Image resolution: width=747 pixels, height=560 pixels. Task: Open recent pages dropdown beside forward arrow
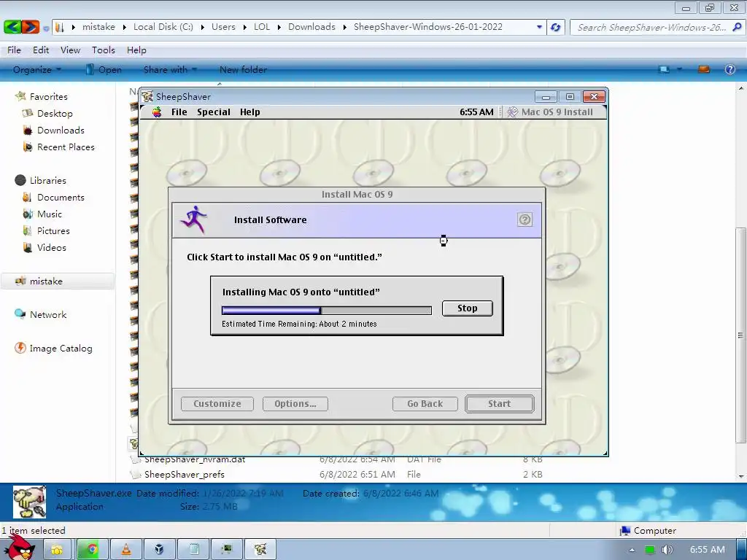pos(46,28)
